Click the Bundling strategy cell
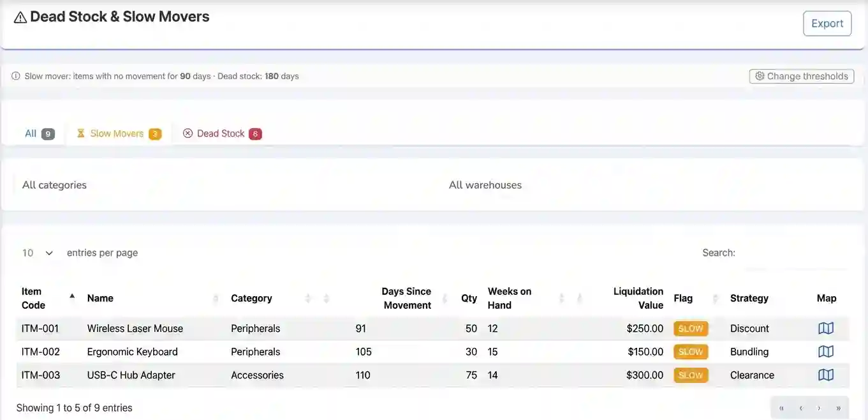Image resolution: width=868 pixels, height=420 pixels. pyautogui.click(x=749, y=352)
